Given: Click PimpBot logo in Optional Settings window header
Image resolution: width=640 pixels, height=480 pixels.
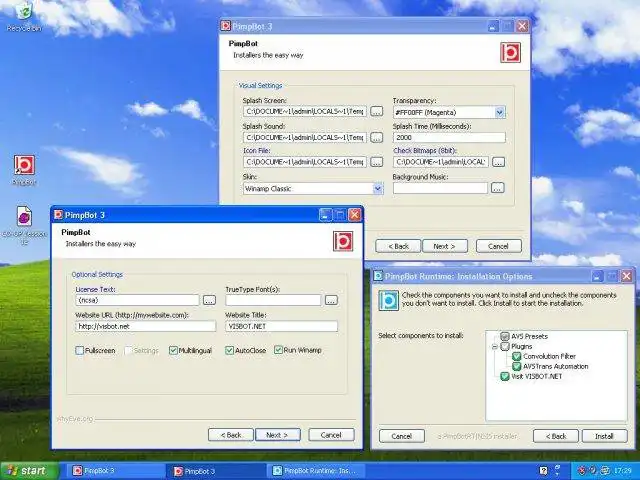Looking at the screenshot, I should click(343, 241).
